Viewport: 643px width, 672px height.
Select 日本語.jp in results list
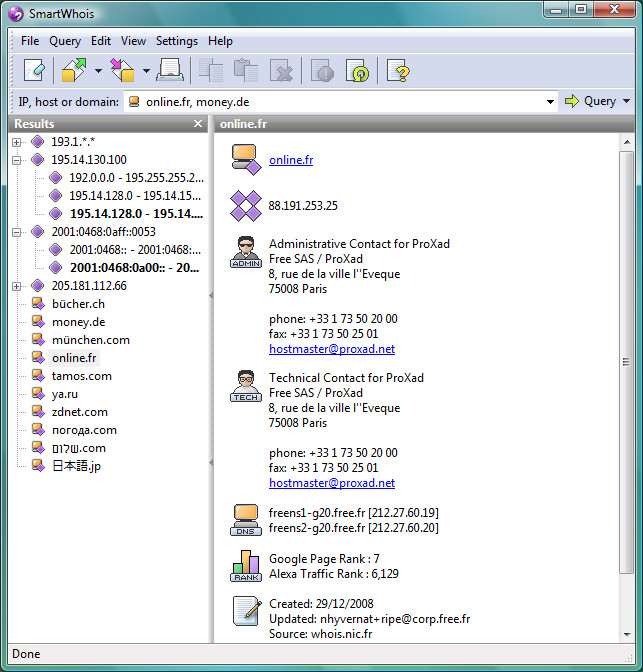click(x=76, y=466)
